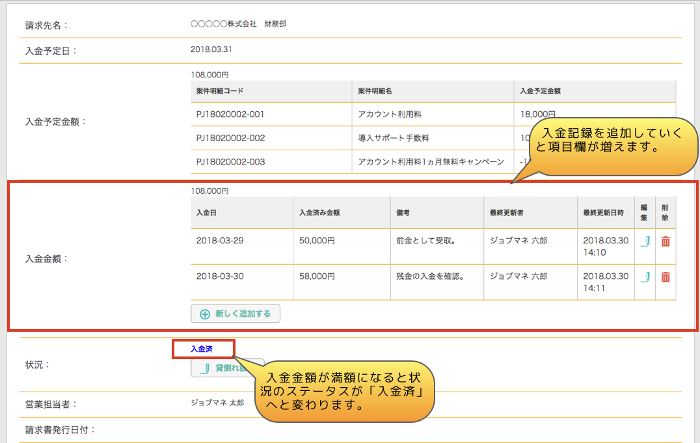Select the scheduled date 2018.03.31

click(x=211, y=49)
